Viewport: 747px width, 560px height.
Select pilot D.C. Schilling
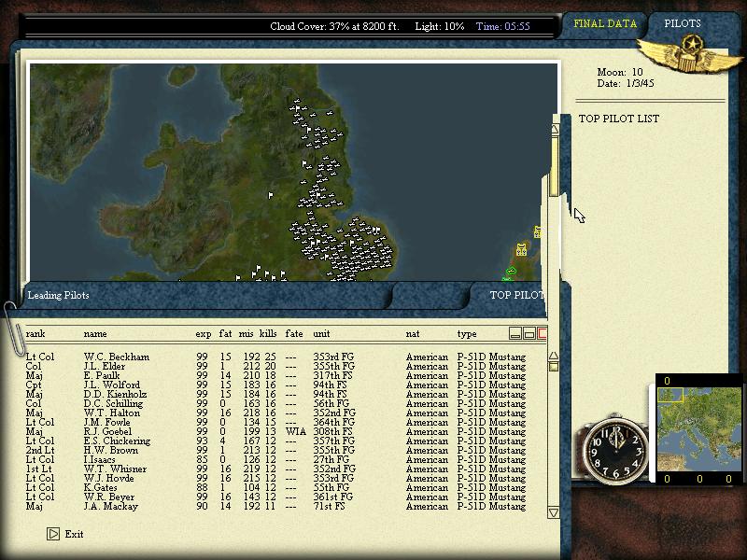coord(113,403)
